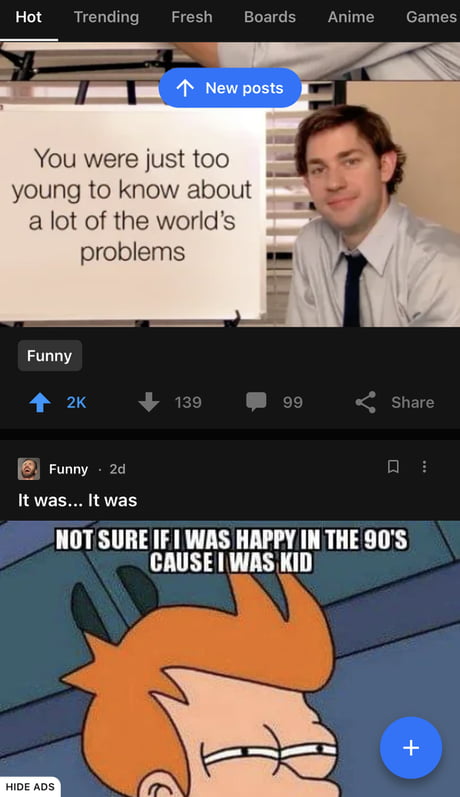Image resolution: width=460 pixels, height=797 pixels.
Task: Downvote the post with 139 downvotes
Action: click(148, 402)
